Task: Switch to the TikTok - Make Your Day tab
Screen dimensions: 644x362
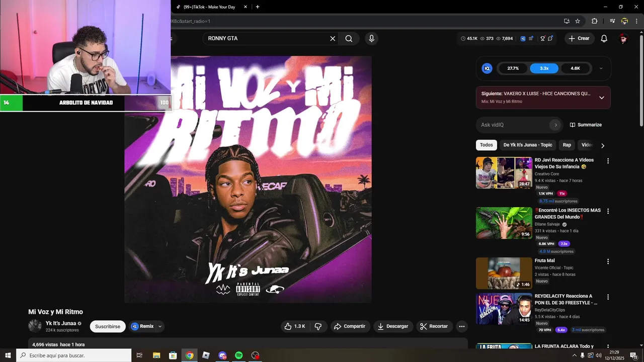Action: click(x=209, y=7)
